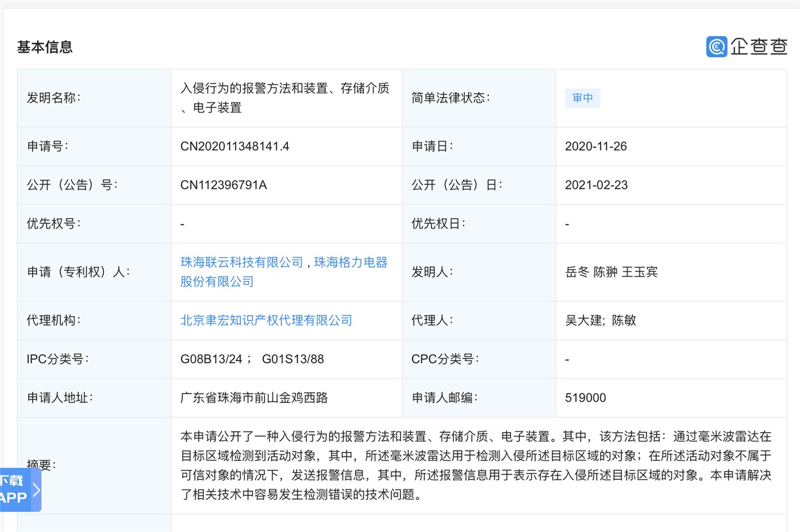Click the publication date 2021-02-23 cell
800x532 pixels.
[x=596, y=185]
